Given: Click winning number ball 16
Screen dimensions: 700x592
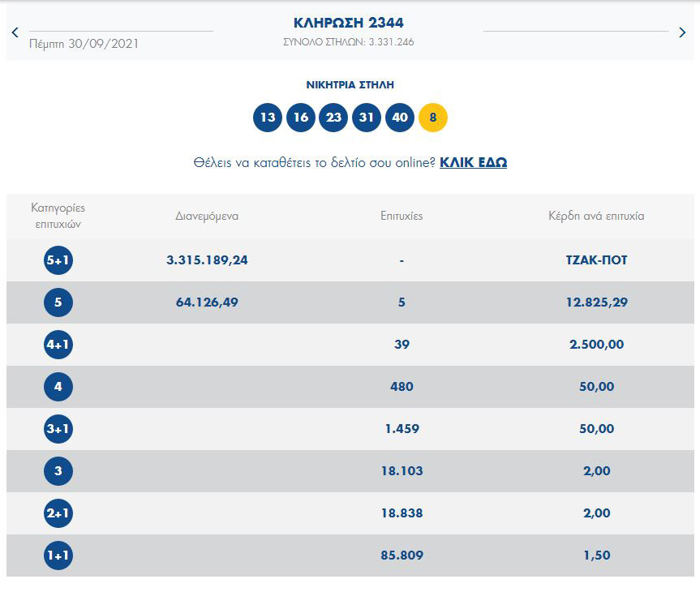Looking at the screenshot, I should 301,118.
